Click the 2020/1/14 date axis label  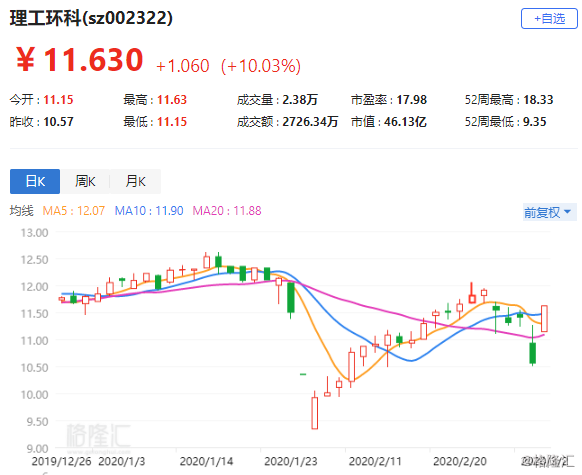click(206, 461)
